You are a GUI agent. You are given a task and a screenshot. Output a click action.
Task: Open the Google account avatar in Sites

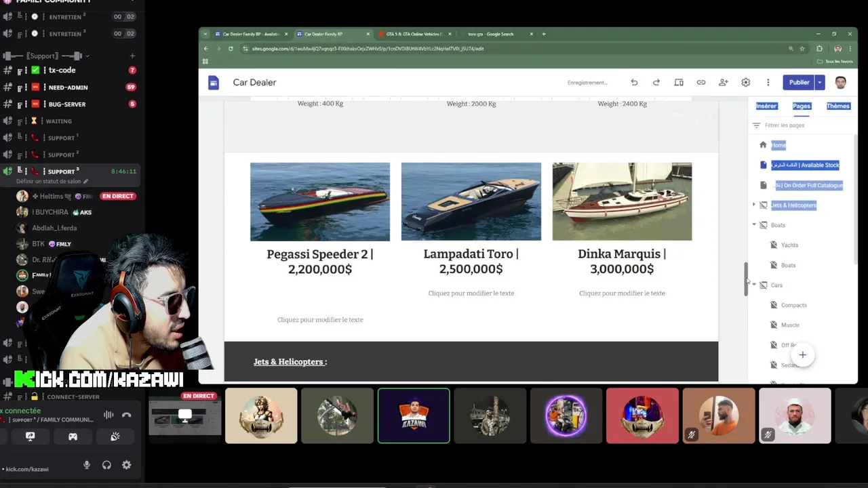pyautogui.click(x=841, y=83)
